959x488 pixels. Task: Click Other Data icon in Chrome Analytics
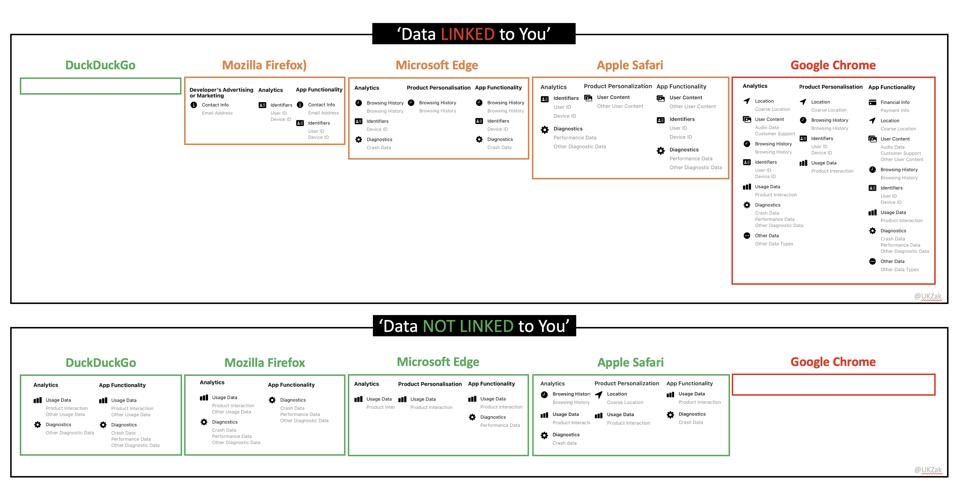pos(747,235)
